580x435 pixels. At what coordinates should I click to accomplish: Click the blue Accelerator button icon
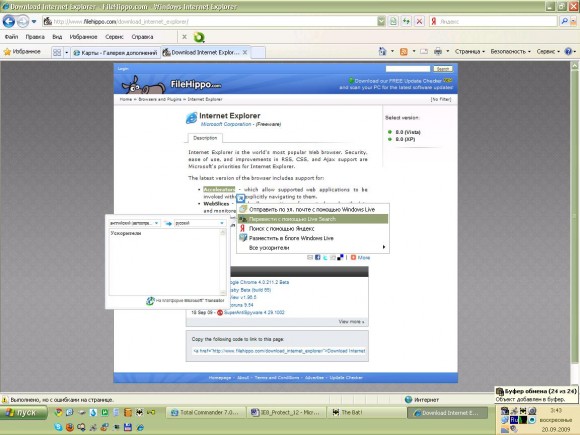tap(241, 199)
